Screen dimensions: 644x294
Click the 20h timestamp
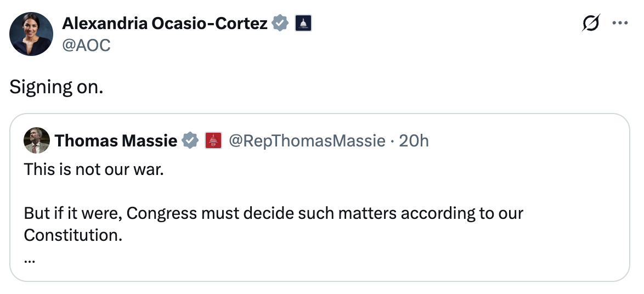pos(414,141)
